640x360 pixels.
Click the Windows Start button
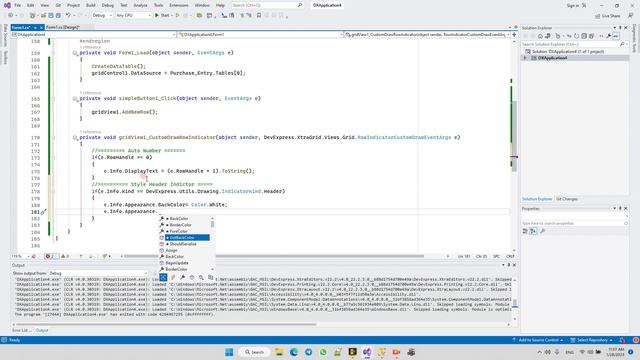pos(229,352)
